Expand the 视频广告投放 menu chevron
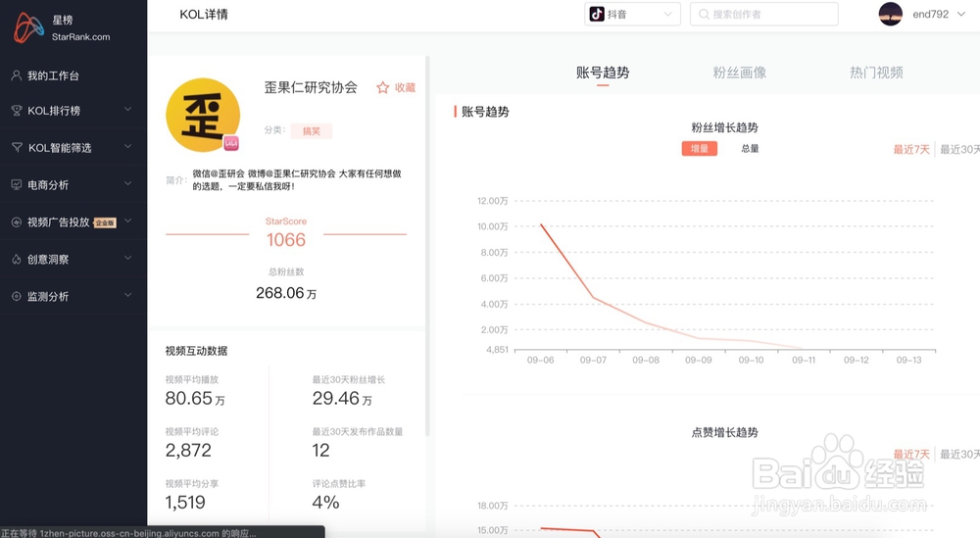The height and width of the screenshot is (538, 980). 127,220
